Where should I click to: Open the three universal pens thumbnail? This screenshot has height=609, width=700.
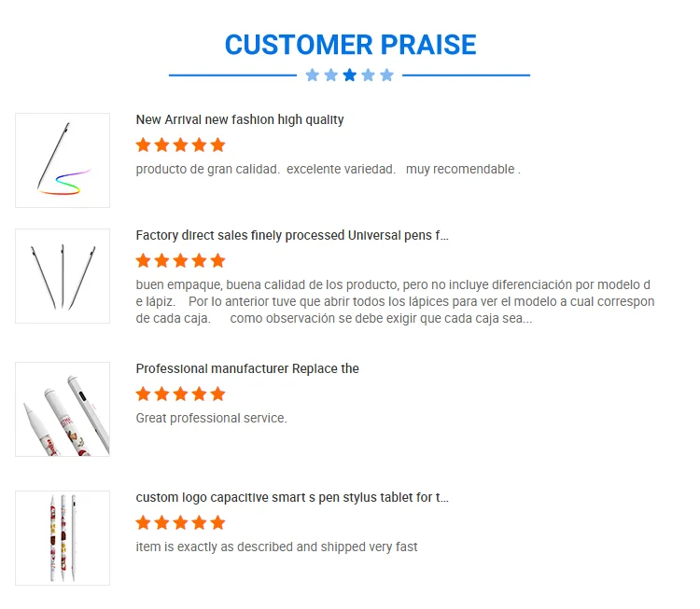[63, 276]
